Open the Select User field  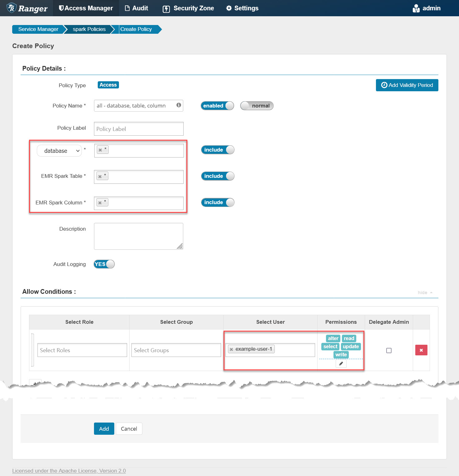tap(270, 350)
